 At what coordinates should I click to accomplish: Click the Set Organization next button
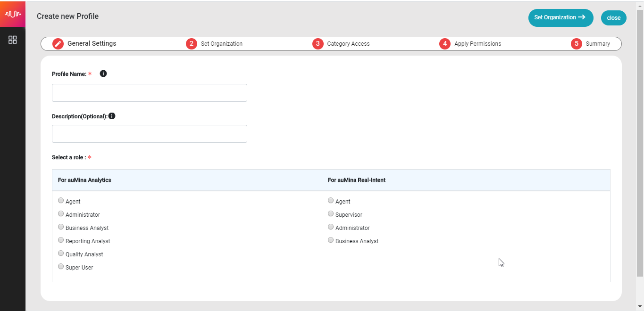(x=560, y=17)
